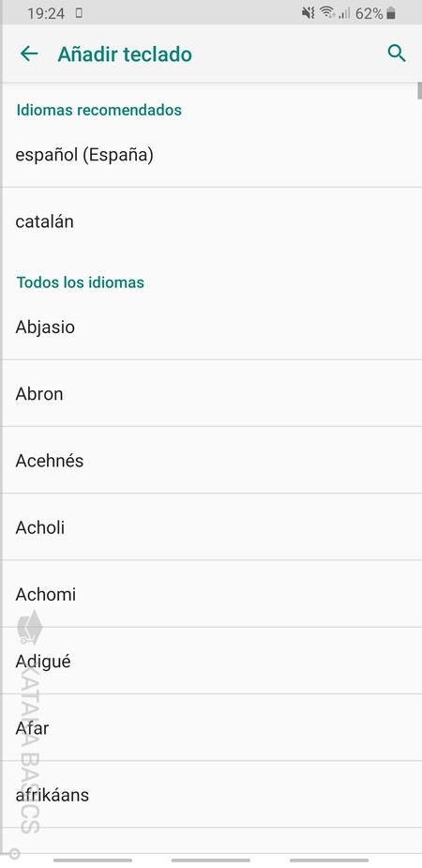Tap the battery icon in status bar
The image size is (422, 868).
coord(391,13)
